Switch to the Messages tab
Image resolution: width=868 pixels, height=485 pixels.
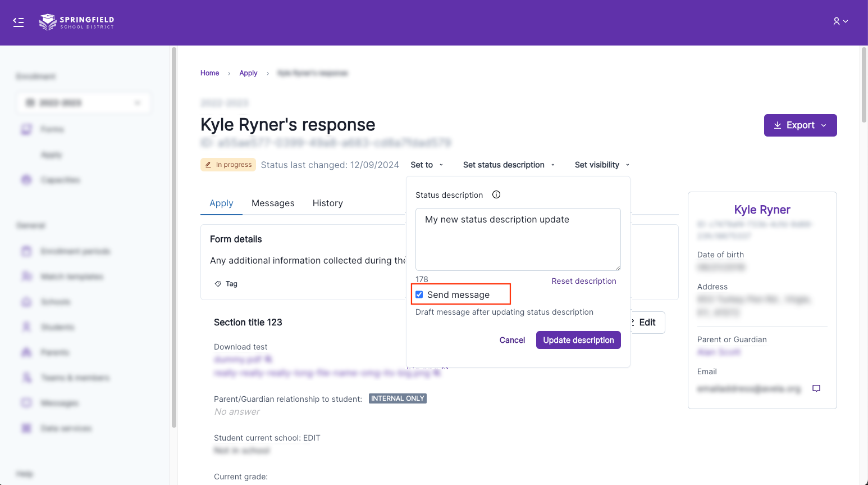pos(273,203)
